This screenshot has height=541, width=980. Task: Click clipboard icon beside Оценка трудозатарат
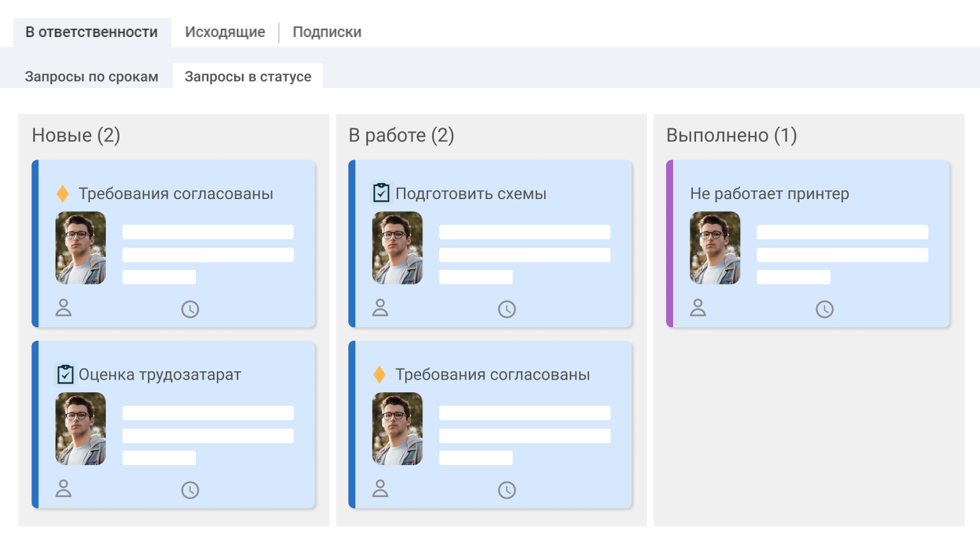point(65,374)
